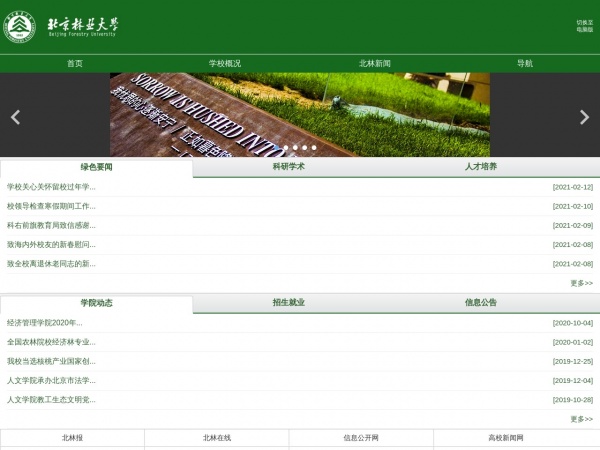
Task: Advance carousel with right arrow
Action: [585, 117]
